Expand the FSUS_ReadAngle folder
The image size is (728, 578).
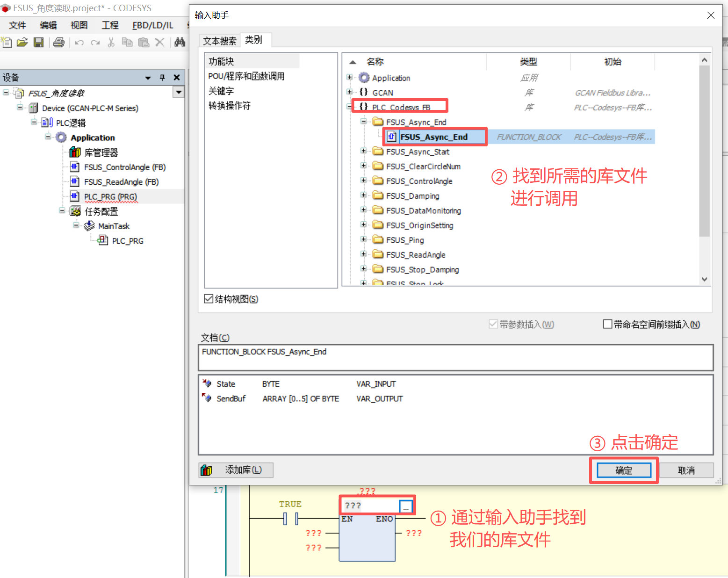pos(363,254)
